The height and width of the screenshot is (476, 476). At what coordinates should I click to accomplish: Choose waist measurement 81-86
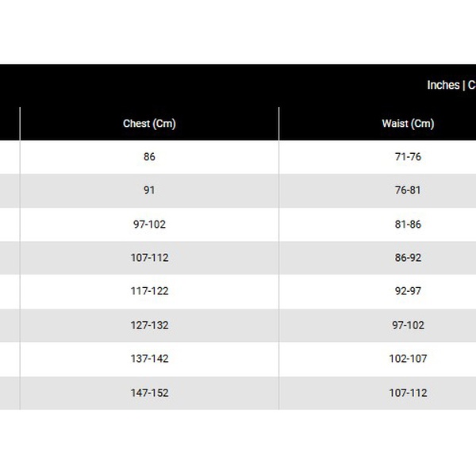[408, 225]
